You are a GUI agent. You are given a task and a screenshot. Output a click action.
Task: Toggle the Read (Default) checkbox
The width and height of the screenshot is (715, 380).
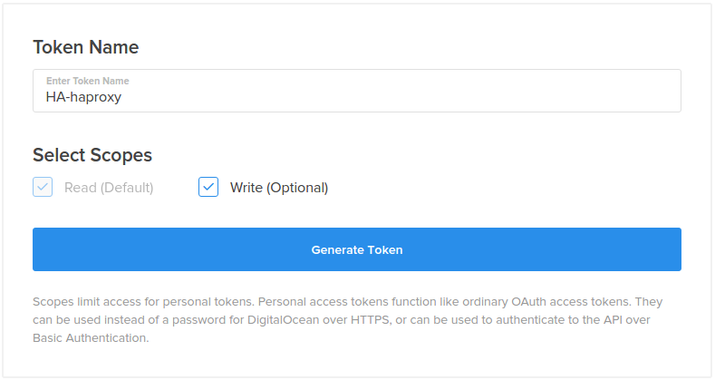(43, 187)
